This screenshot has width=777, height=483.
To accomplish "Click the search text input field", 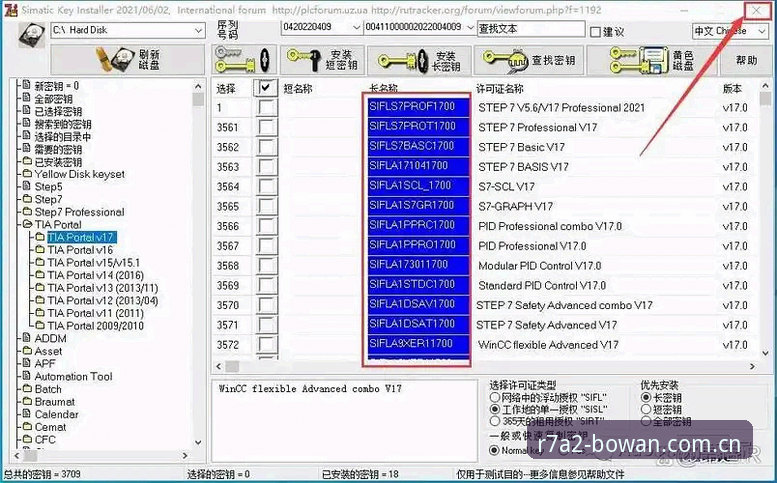I will pos(531,29).
